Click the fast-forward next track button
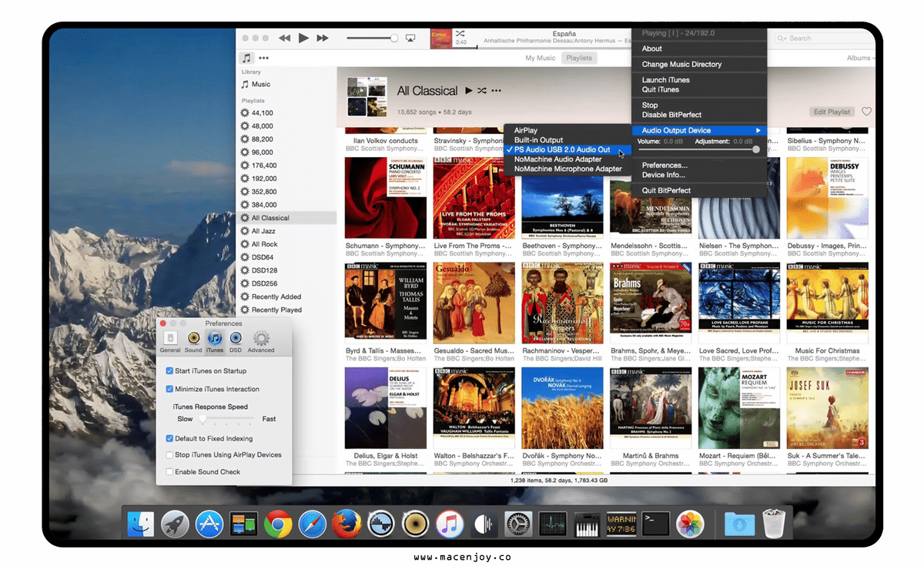This screenshot has width=924, height=566. [x=323, y=38]
